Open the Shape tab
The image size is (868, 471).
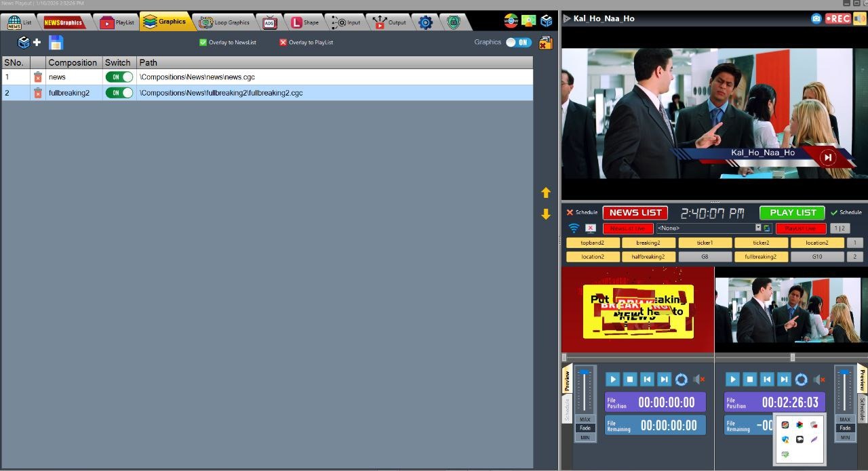pos(304,22)
